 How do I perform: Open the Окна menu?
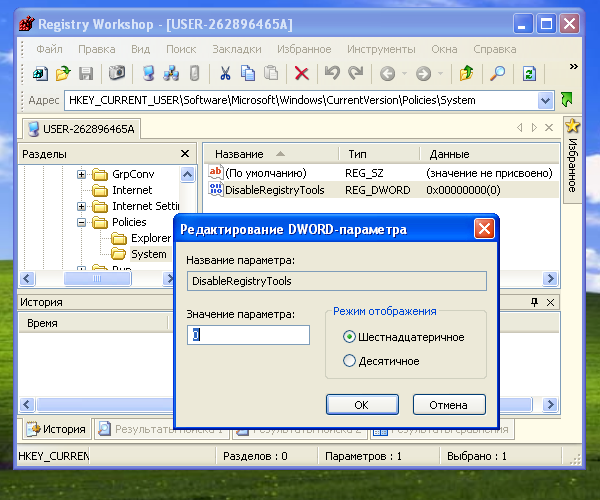point(444,49)
